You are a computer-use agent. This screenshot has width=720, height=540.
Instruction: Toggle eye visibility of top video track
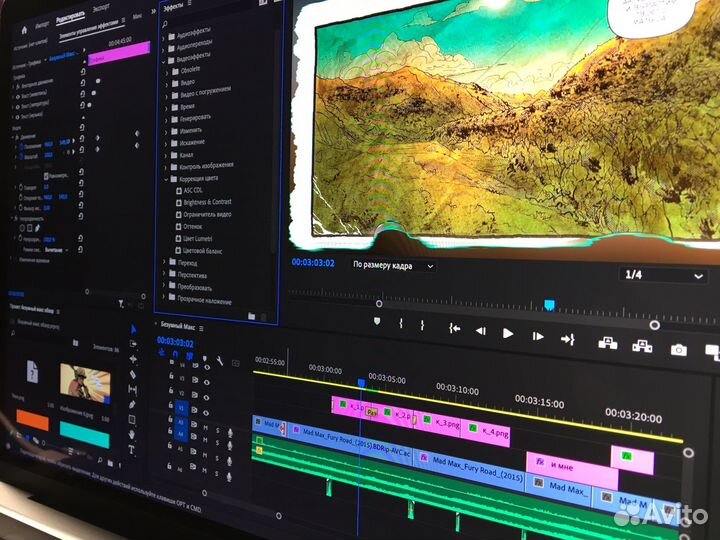pyautogui.click(x=206, y=367)
